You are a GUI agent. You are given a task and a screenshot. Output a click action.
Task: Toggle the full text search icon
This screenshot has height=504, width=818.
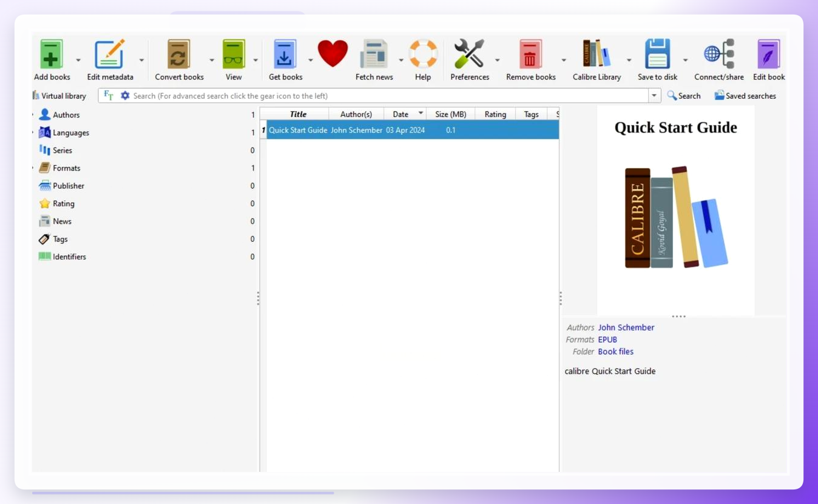point(109,95)
